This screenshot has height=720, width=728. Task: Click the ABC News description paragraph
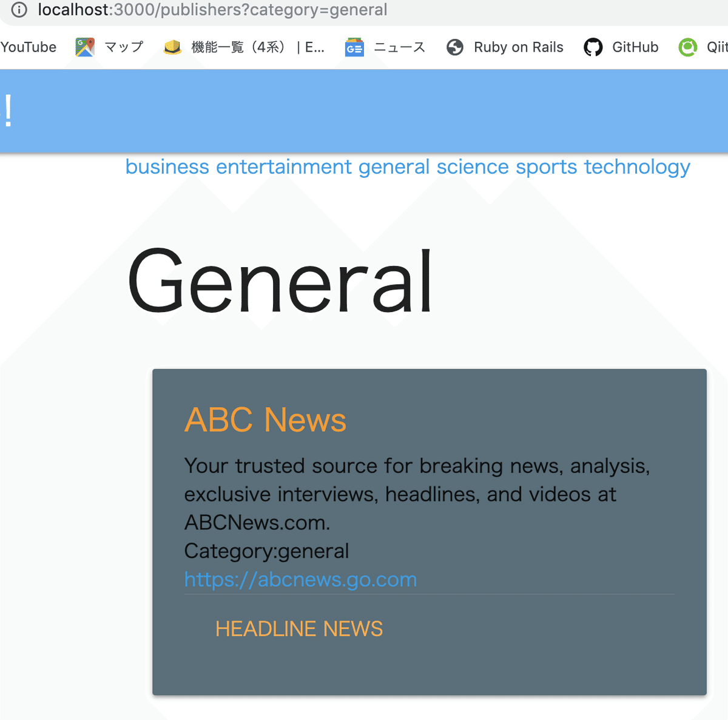pos(417,494)
